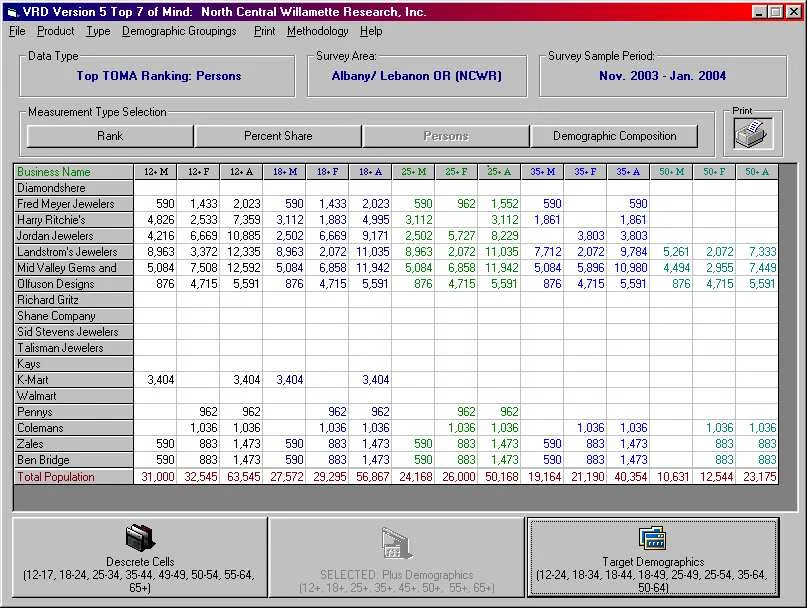Select the Walmart row
The width and height of the screenshot is (807, 608).
(x=74, y=396)
